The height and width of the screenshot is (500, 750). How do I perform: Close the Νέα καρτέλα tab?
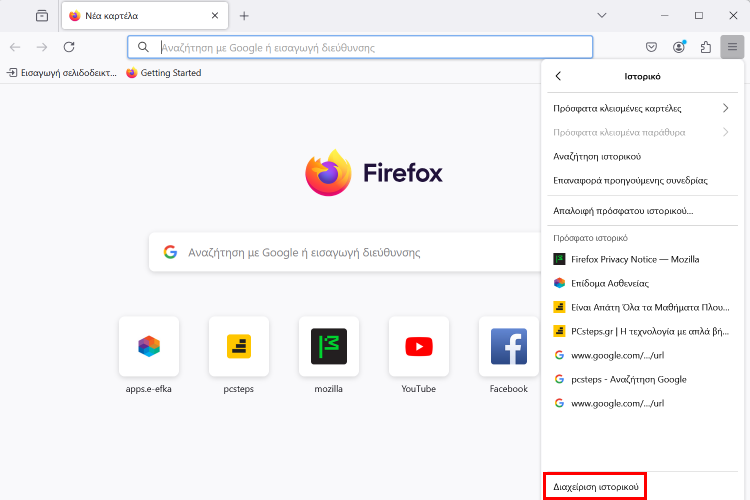click(x=215, y=16)
